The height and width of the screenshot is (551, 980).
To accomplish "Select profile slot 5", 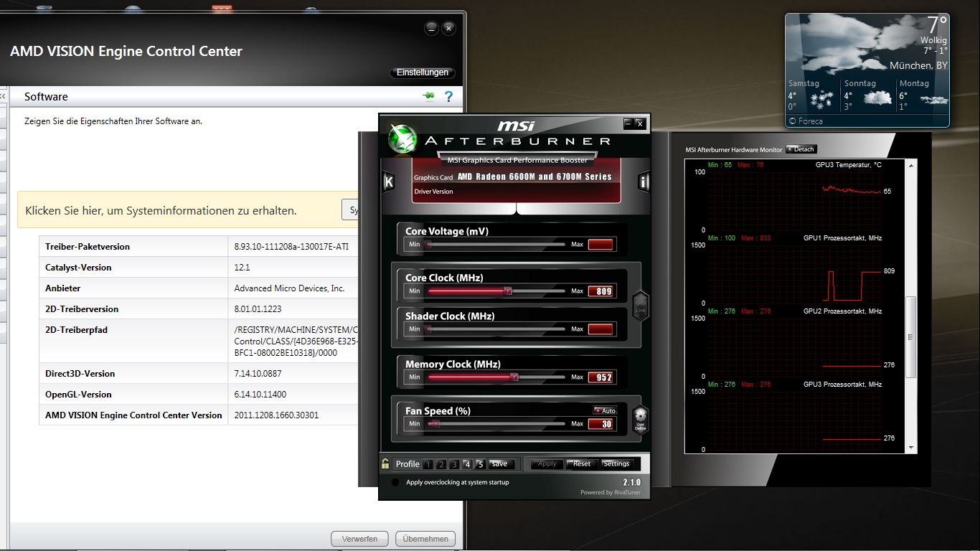I will coord(480,464).
